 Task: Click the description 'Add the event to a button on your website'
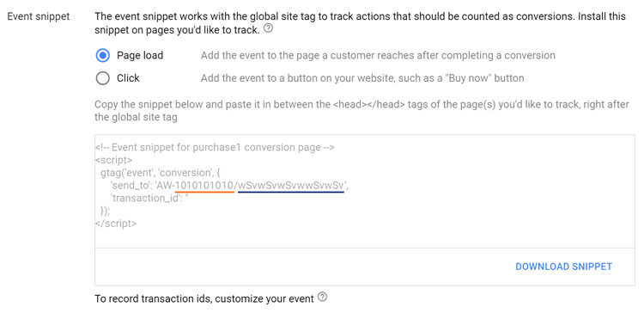tap(362, 78)
